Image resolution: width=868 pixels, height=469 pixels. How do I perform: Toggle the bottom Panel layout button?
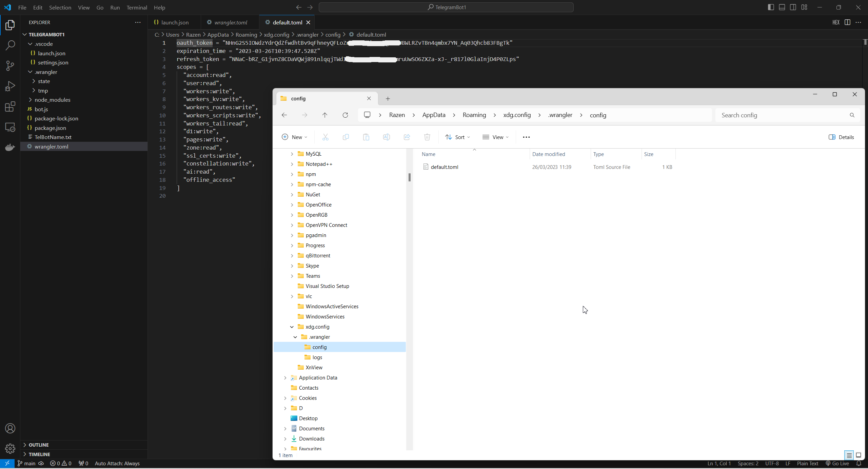(x=782, y=7)
